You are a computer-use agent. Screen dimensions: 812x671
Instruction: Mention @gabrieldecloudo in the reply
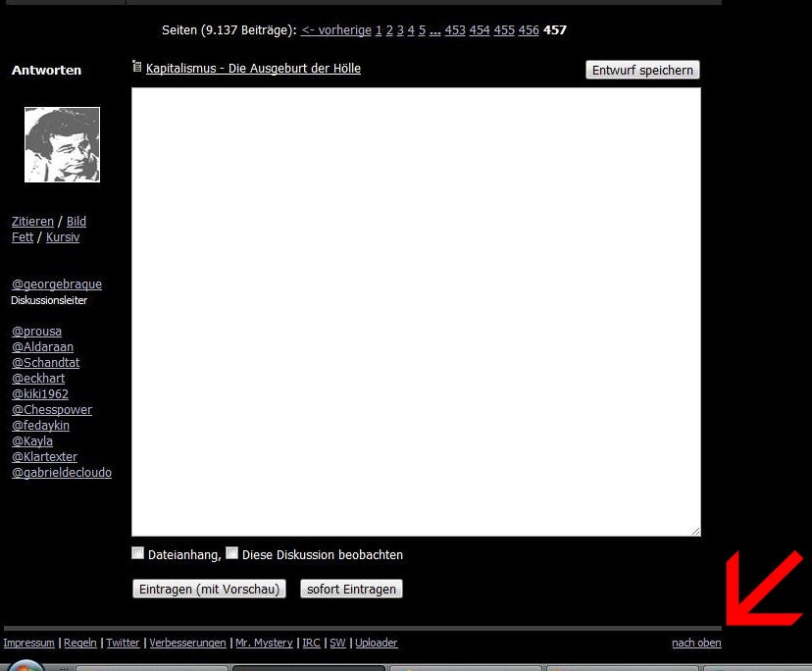coord(62,473)
